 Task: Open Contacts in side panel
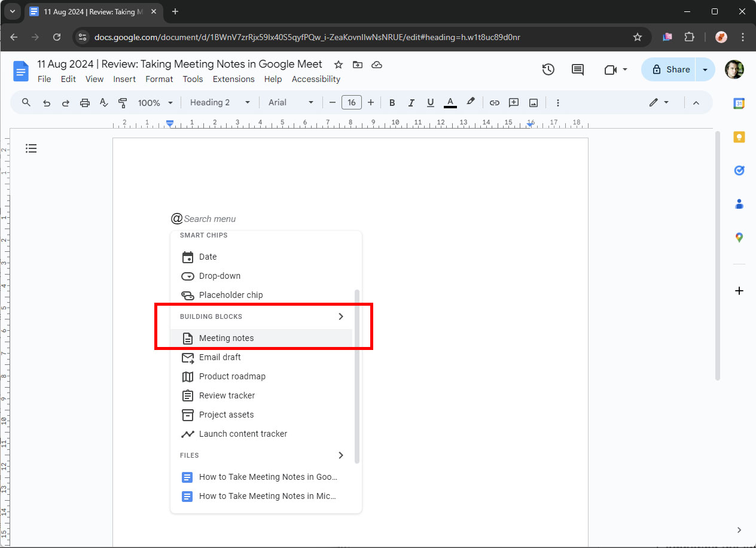(739, 204)
